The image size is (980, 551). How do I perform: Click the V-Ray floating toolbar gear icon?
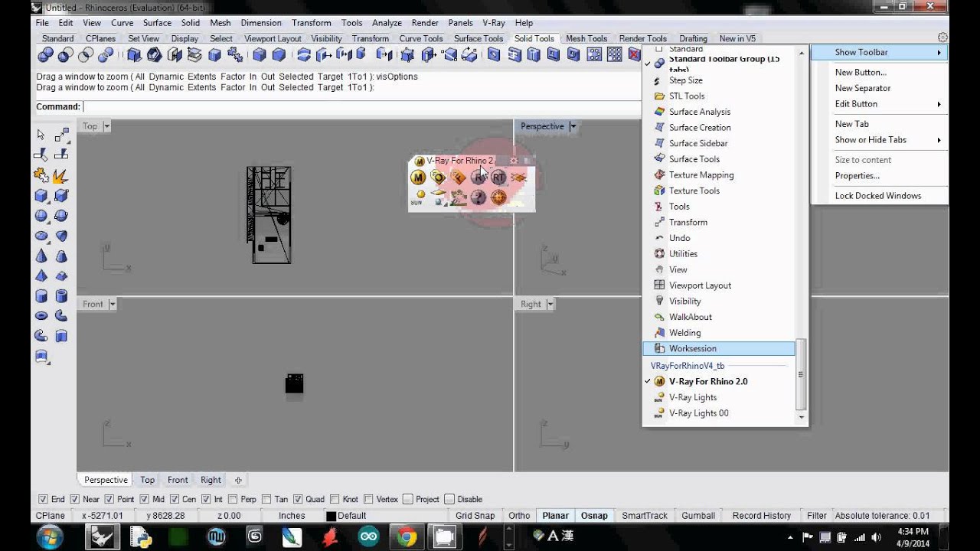514,161
